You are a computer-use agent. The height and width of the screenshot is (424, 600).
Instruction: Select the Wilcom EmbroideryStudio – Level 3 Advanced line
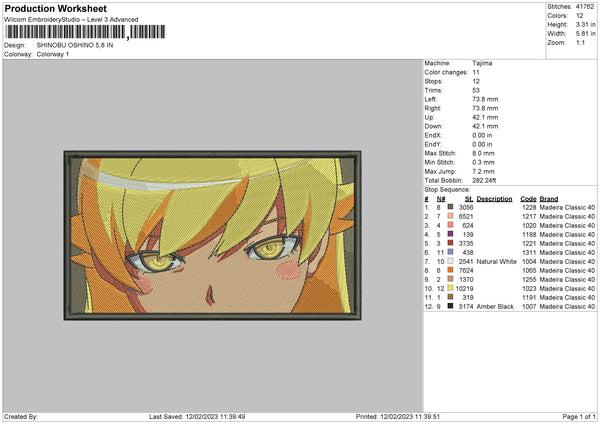pos(71,20)
